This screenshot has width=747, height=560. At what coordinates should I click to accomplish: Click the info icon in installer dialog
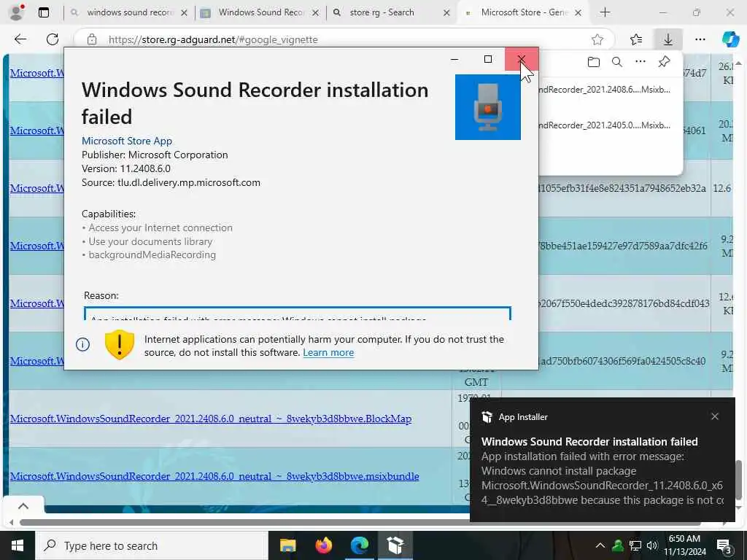tap(83, 344)
